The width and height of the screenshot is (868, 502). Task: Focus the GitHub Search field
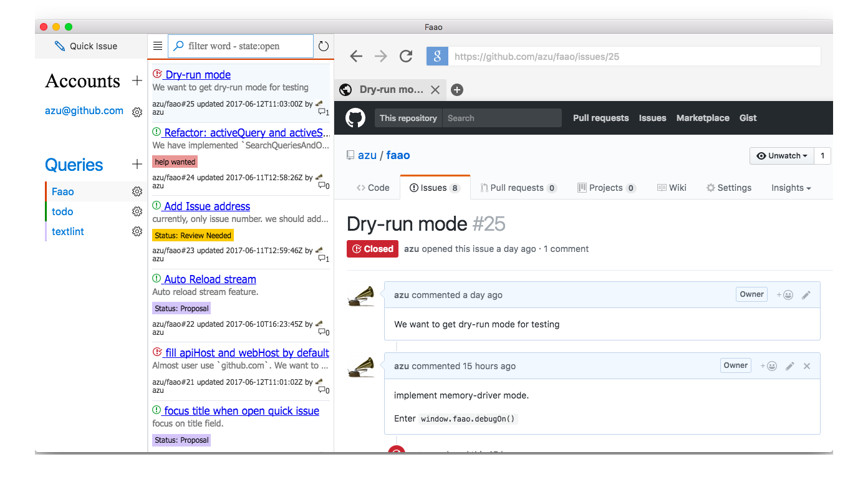click(502, 118)
